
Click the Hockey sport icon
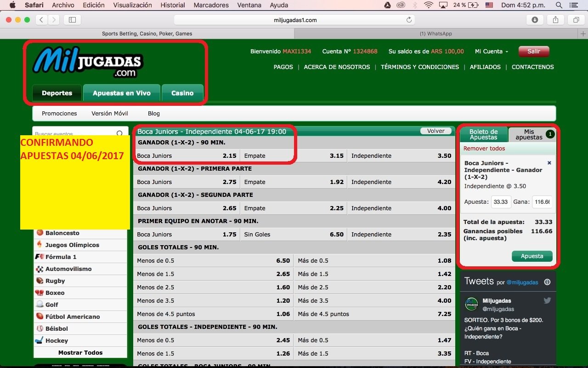click(40, 340)
